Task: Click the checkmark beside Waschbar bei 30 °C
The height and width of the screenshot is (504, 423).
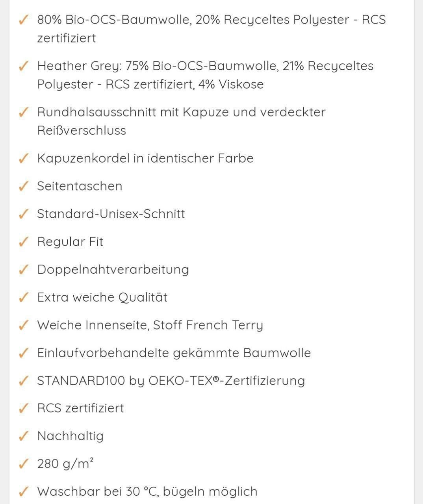Action: click(24, 491)
